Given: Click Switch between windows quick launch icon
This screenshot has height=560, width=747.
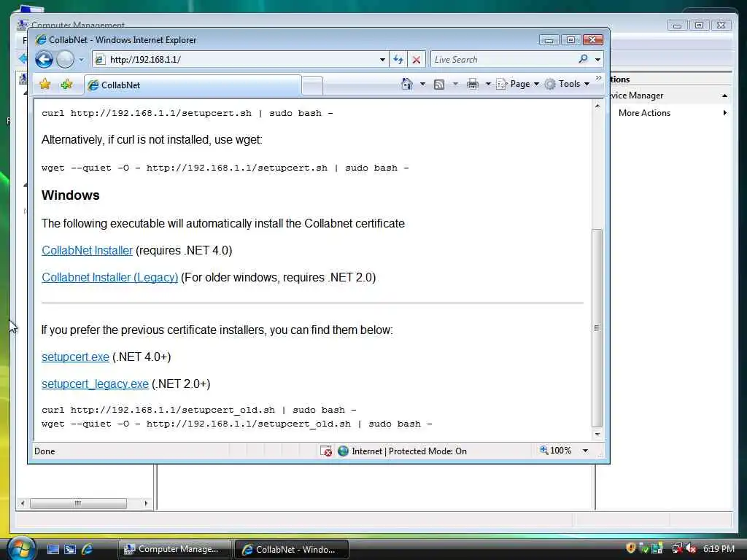Looking at the screenshot, I should coord(70,549).
